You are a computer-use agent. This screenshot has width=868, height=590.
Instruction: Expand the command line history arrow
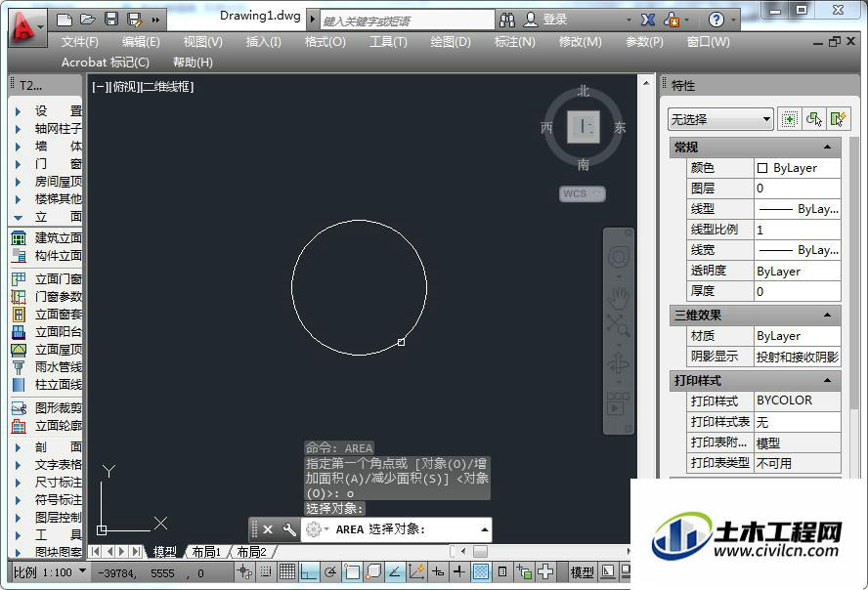click(x=485, y=529)
